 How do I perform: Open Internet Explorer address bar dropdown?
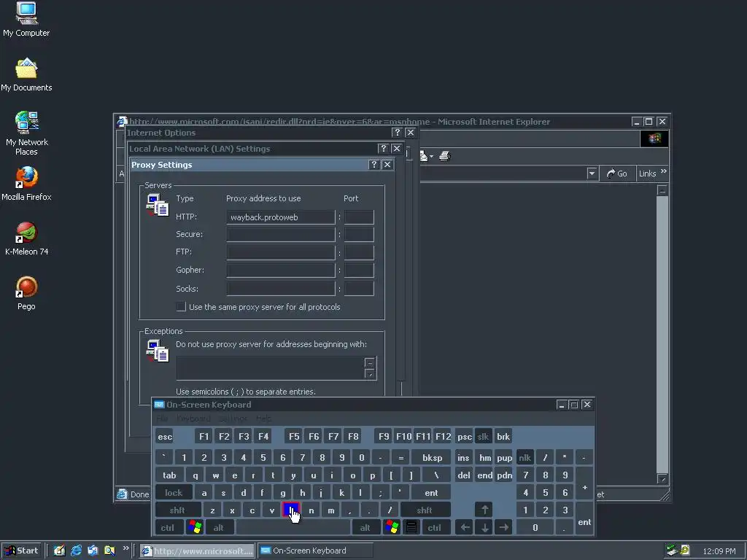(x=592, y=174)
